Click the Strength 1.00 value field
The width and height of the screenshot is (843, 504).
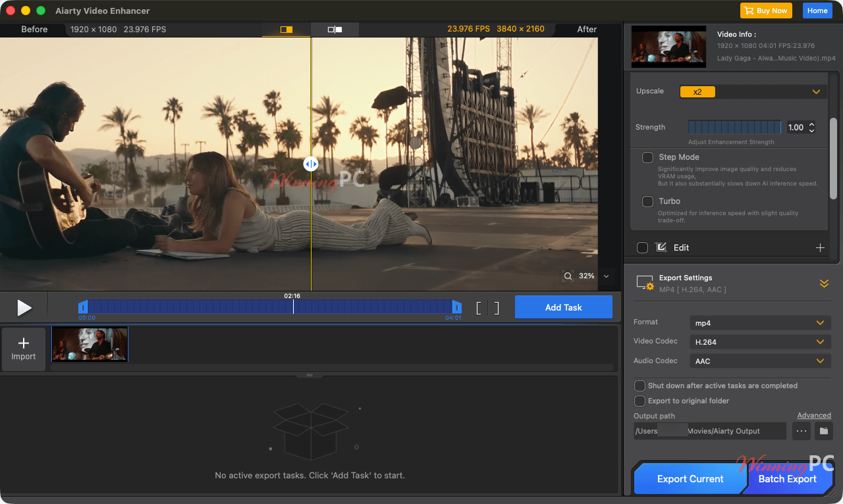click(796, 128)
